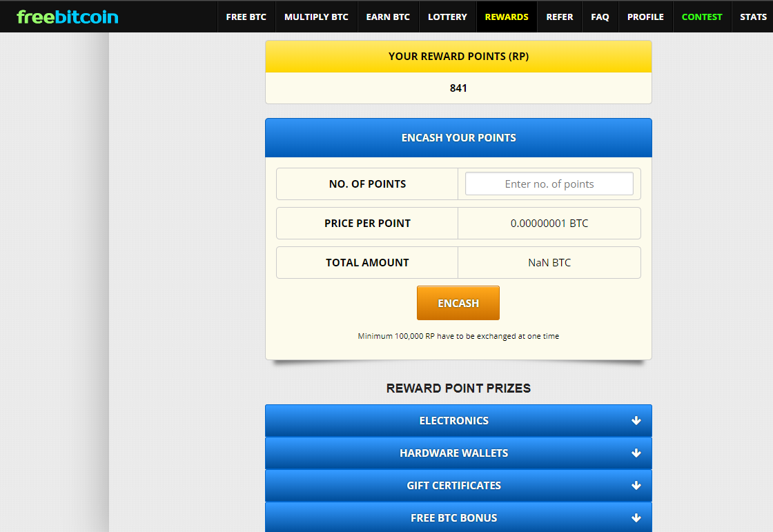The image size is (773, 532).
Task: Click the down arrow on GIFT CERTIFICATES row
Action: [x=636, y=486]
